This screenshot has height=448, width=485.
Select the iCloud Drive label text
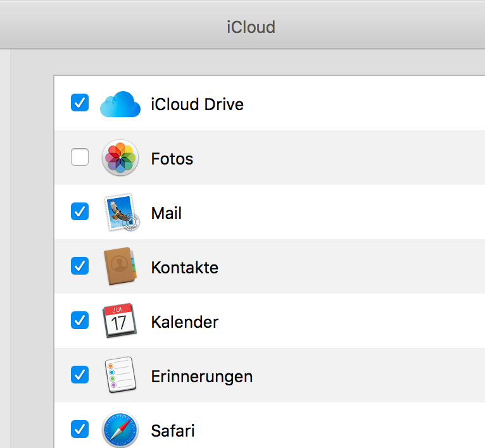tap(197, 104)
